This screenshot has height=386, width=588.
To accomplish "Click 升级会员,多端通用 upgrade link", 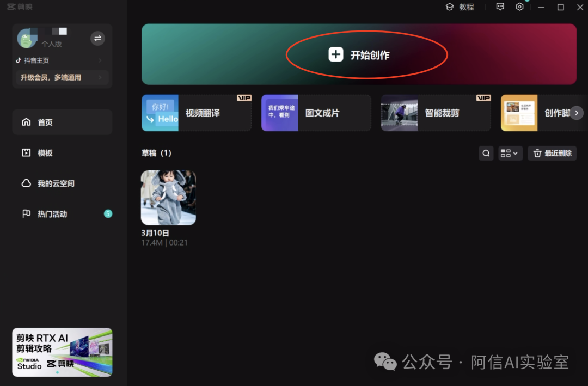I will coord(62,77).
